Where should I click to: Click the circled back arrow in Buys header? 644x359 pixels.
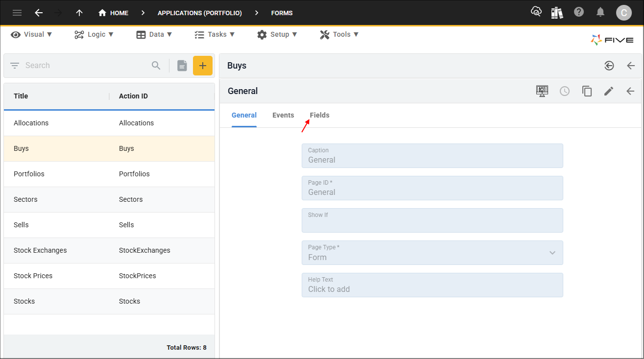pyautogui.click(x=609, y=66)
